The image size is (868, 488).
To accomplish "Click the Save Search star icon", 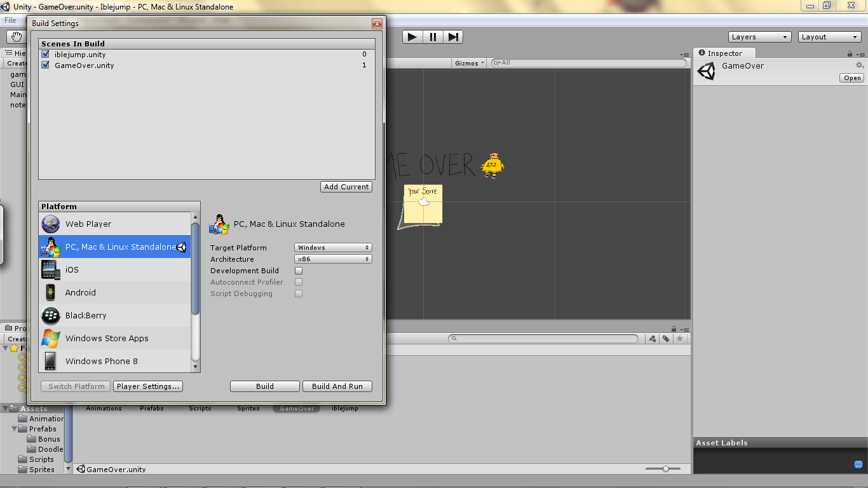I will pyautogui.click(x=680, y=339).
